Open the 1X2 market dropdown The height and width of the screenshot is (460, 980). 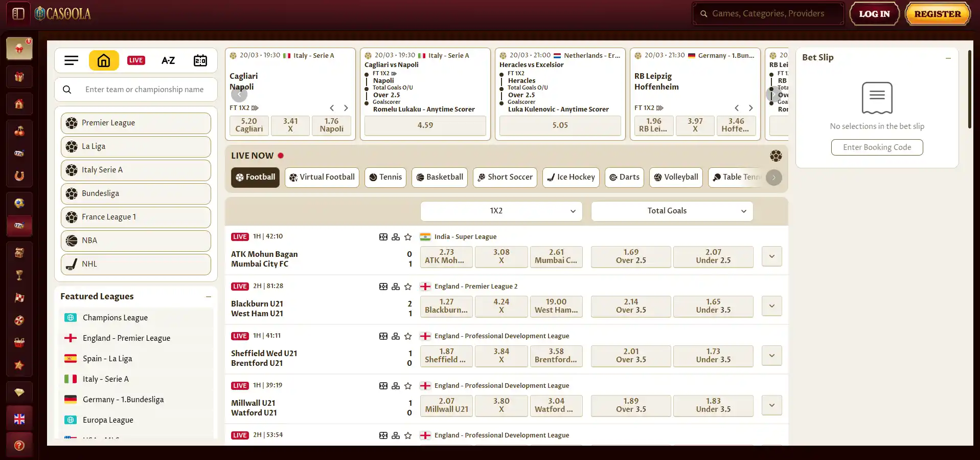501,211
